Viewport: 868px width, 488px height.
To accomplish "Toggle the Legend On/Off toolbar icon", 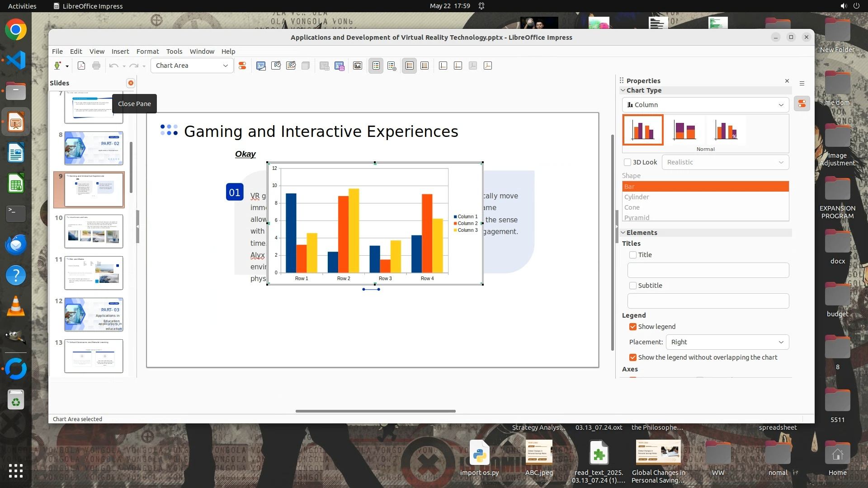I will pos(376,66).
